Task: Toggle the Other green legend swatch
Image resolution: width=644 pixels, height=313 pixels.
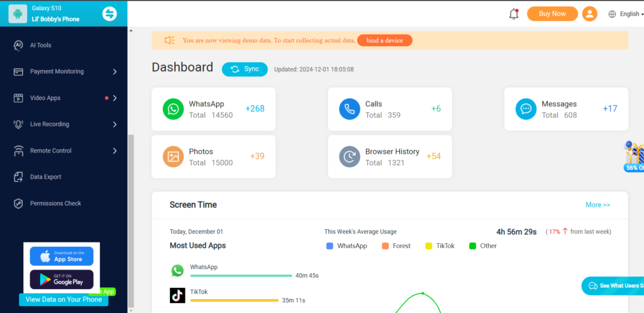Action: tap(472, 246)
